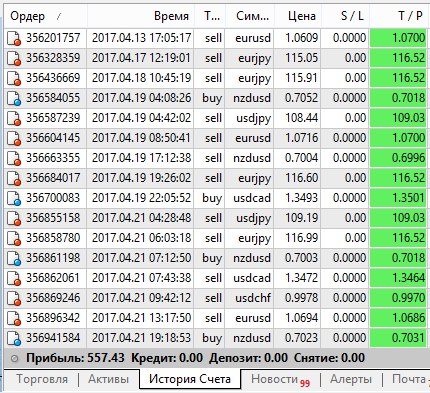This screenshot has height=393, width=430.
Task: Sort by Цена column header
Action: click(x=297, y=16)
